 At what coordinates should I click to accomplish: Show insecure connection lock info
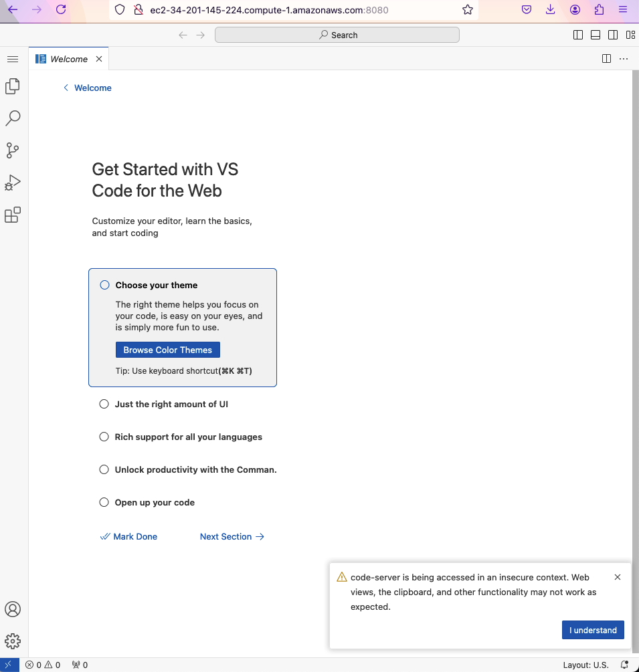coord(138,10)
